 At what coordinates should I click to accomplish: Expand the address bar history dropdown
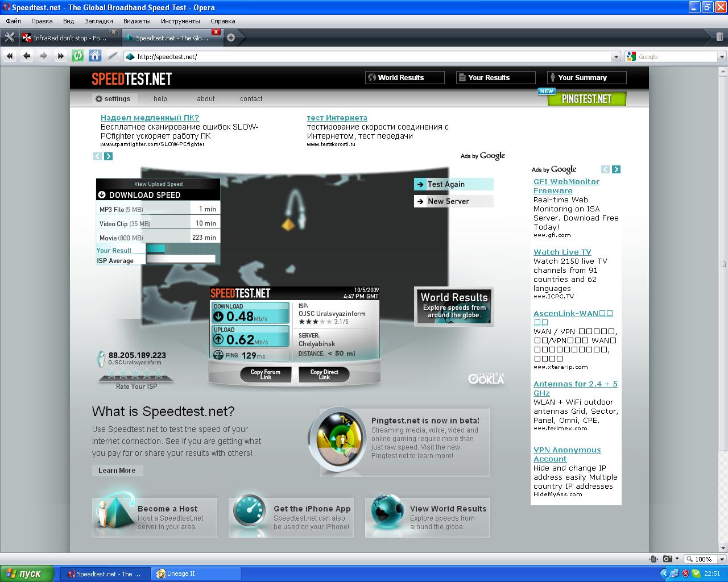click(x=616, y=57)
